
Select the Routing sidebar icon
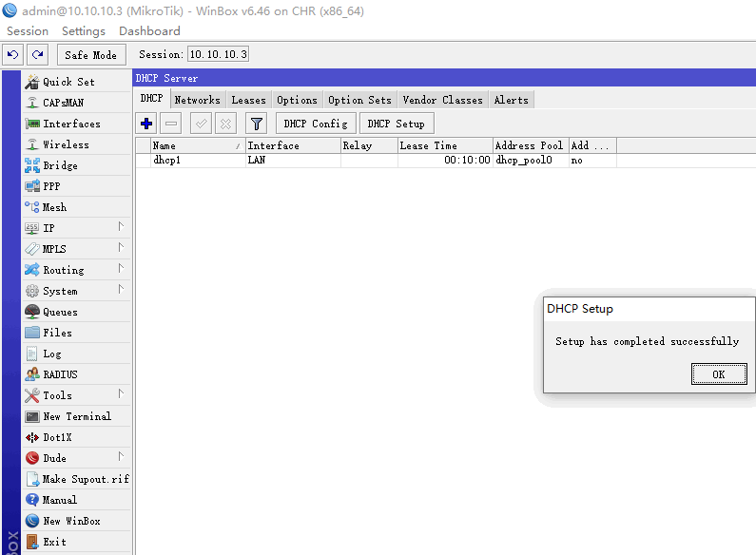tap(31, 270)
